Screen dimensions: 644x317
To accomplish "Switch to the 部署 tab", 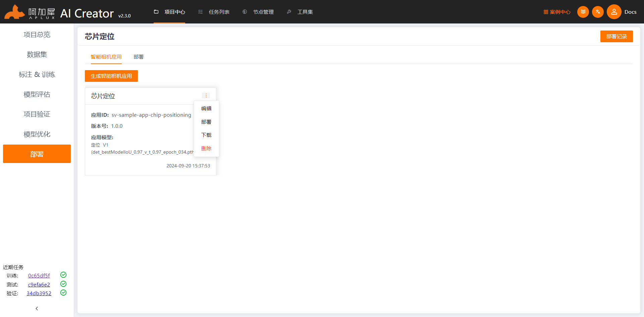I will pyautogui.click(x=139, y=57).
